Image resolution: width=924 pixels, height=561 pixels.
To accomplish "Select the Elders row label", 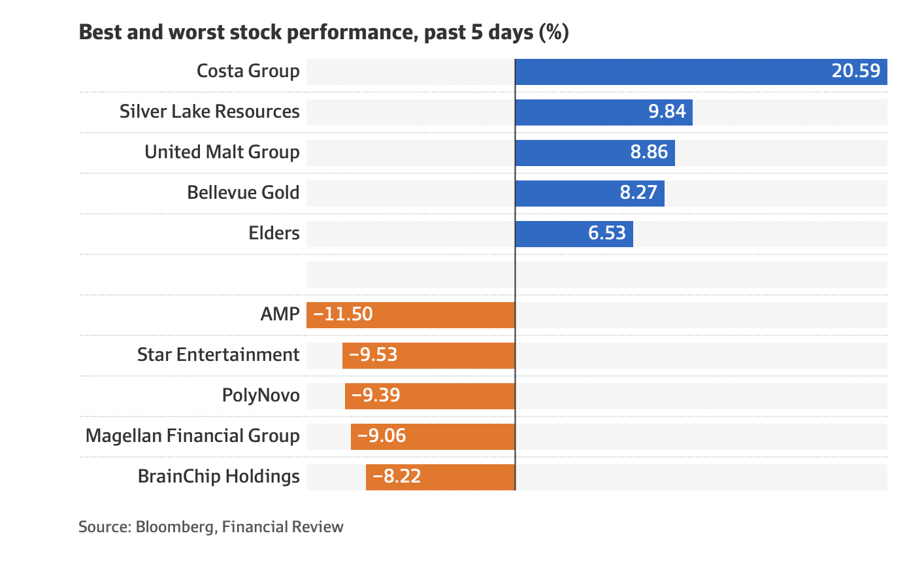I will (274, 233).
